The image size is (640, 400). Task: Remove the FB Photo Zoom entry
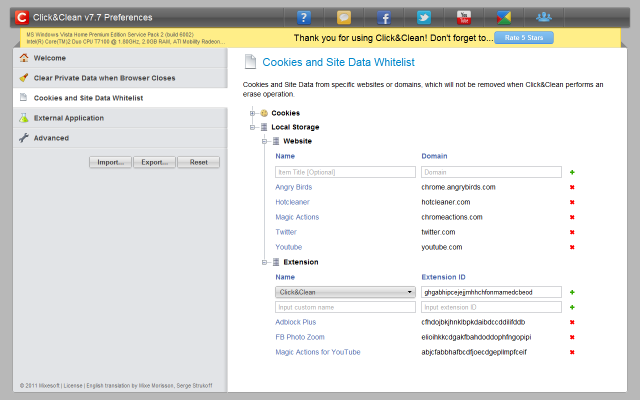pyautogui.click(x=572, y=337)
